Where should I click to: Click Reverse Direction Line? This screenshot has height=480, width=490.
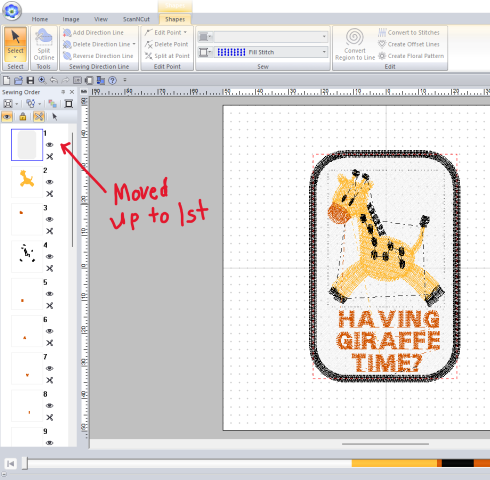(x=98, y=56)
